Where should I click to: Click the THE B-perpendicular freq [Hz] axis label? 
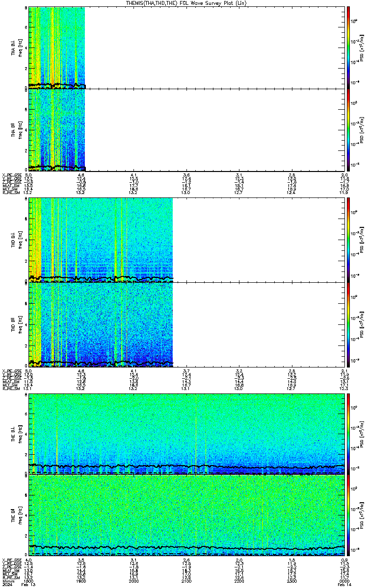click(20, 434)
